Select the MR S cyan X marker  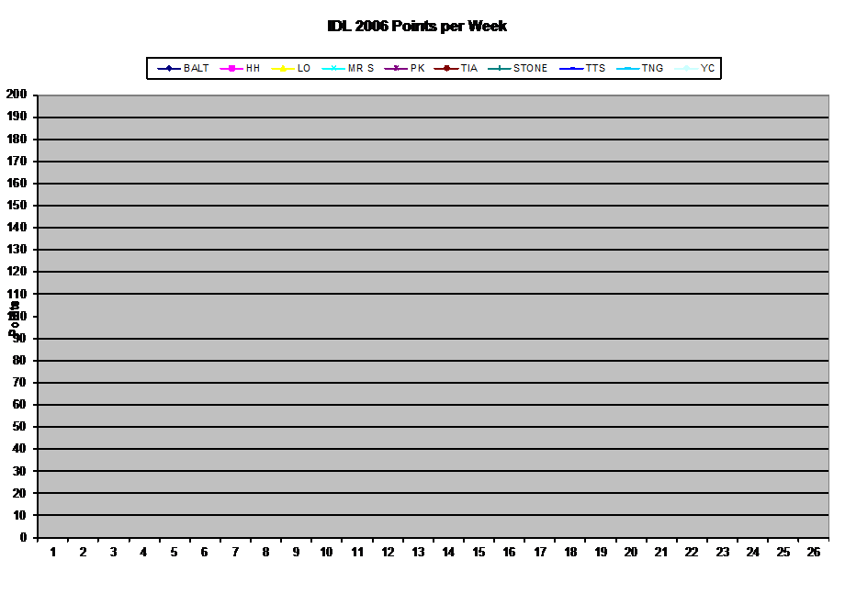click(332, 67)
